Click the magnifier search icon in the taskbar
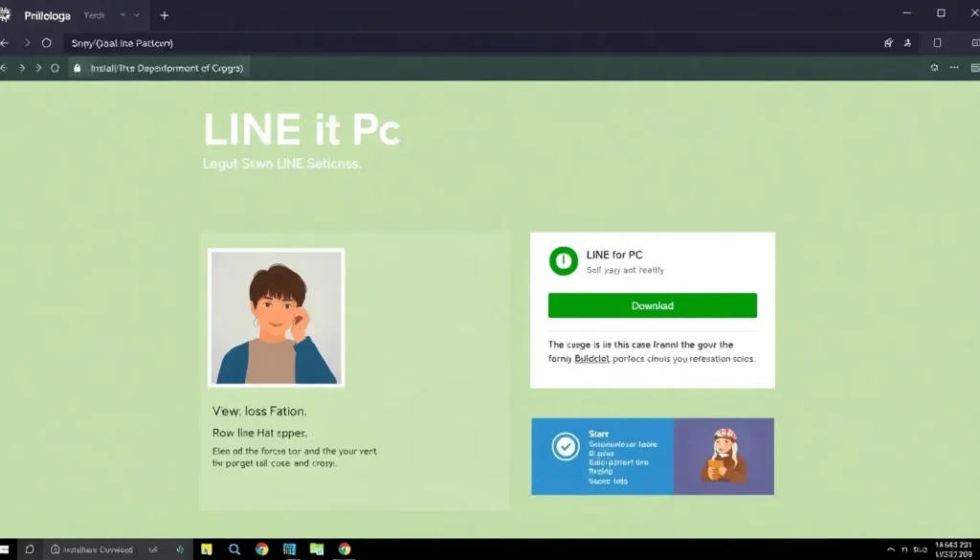The width and height of the screenshot is (980, 560). click(x=234, y=549)
